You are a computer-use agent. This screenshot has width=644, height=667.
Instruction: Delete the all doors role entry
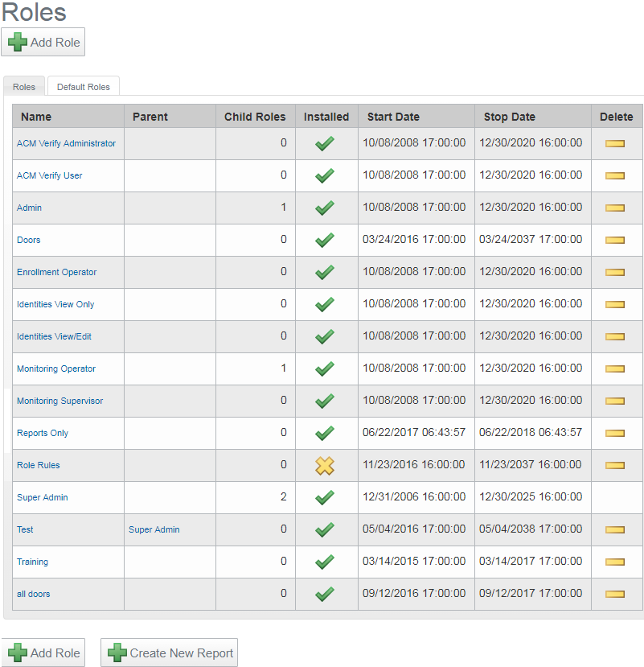(x=614, y=594)
